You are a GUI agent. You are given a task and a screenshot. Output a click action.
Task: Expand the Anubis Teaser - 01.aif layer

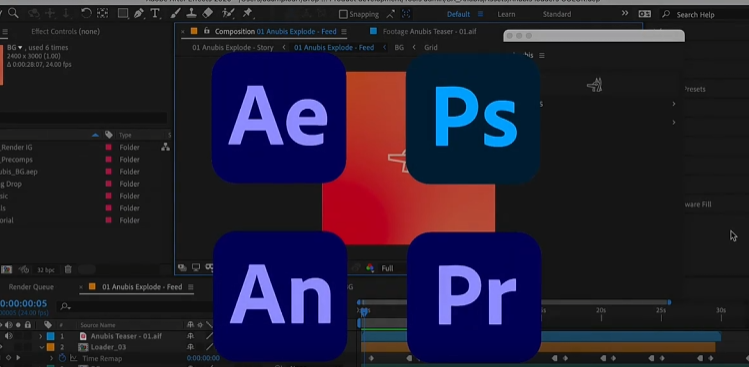coord(41,336)
